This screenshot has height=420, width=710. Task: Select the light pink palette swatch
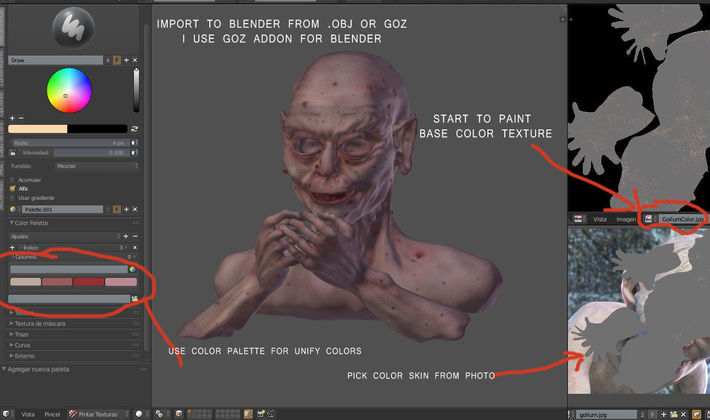[x=121, y=282]
